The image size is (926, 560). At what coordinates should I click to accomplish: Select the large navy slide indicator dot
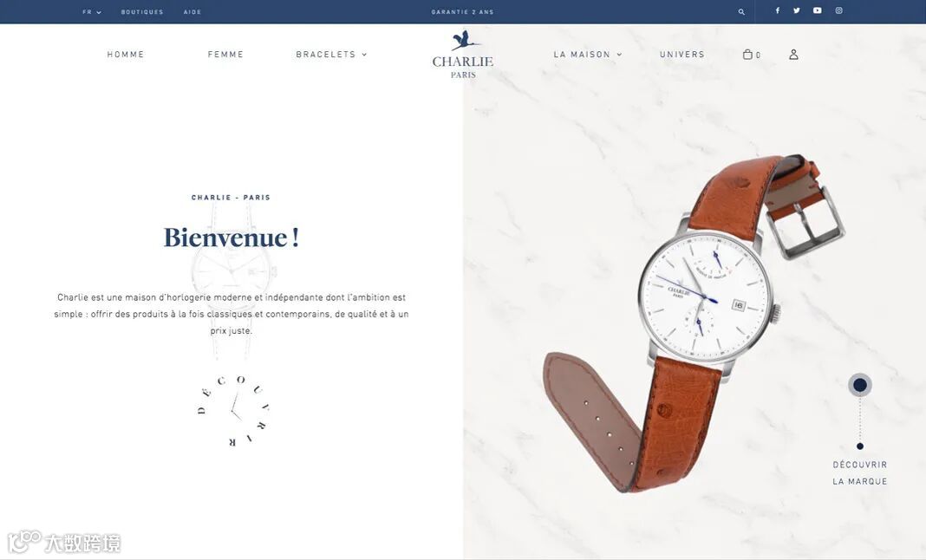[860, 385]
